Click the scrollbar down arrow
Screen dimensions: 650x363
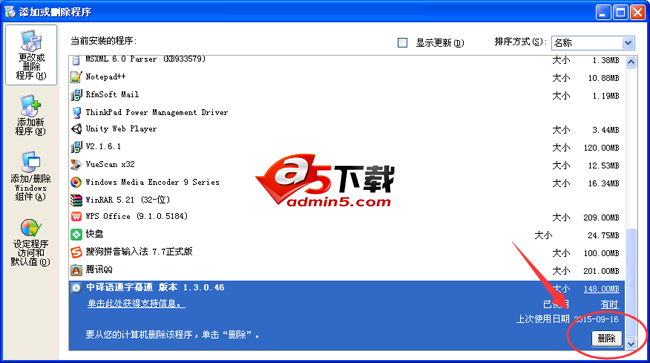[631, 344]
